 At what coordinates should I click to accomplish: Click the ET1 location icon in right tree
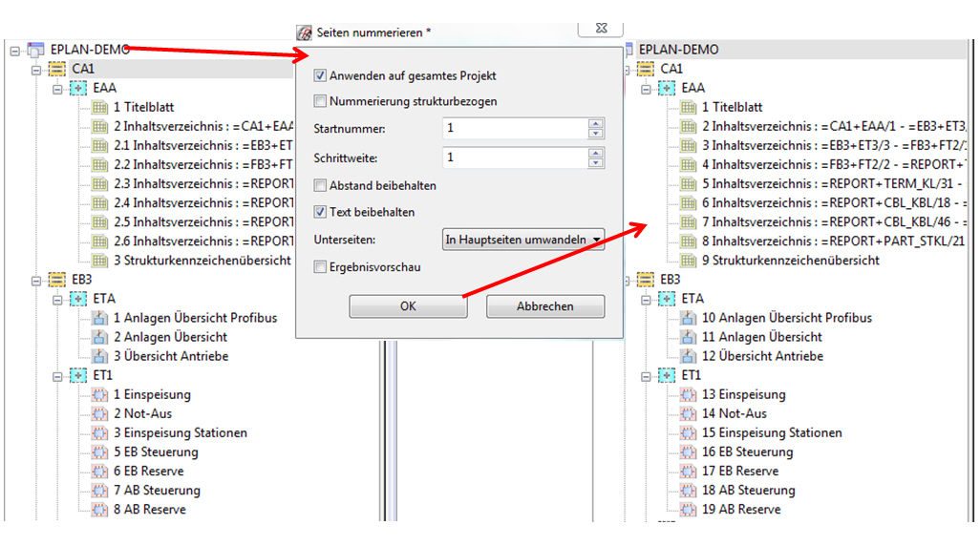click(667, 375)
